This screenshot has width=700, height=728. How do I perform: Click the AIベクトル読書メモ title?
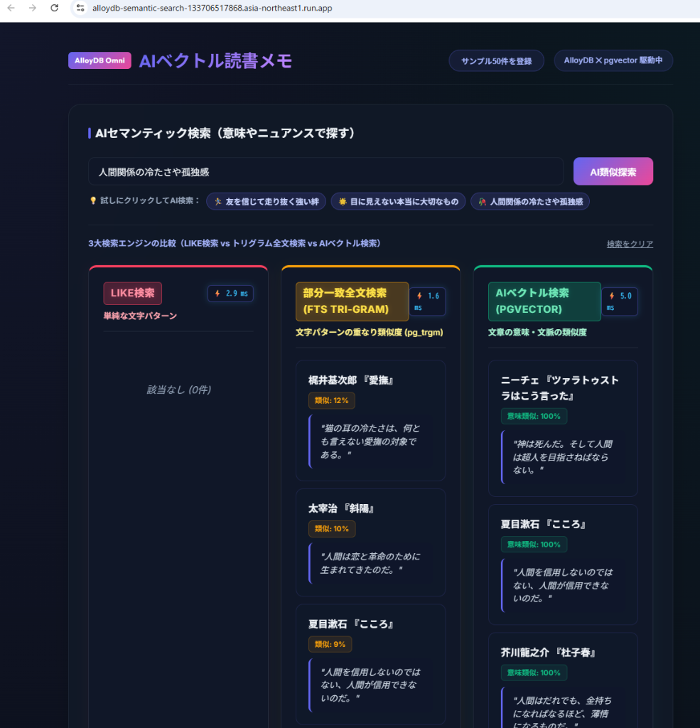[215, 61]
